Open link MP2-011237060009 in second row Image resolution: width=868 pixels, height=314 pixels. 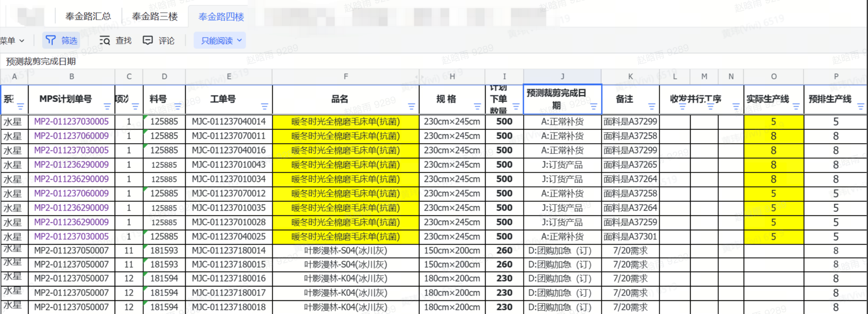[x=72, y=136]
